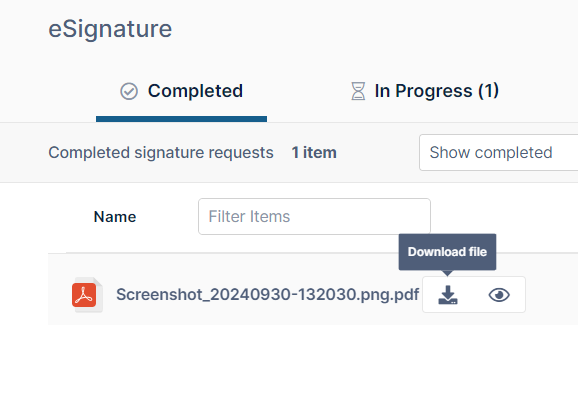The height and width of the screenshot is (398, 578).
Task: Focus the Filter Items search field
Action: coord(314,216)
